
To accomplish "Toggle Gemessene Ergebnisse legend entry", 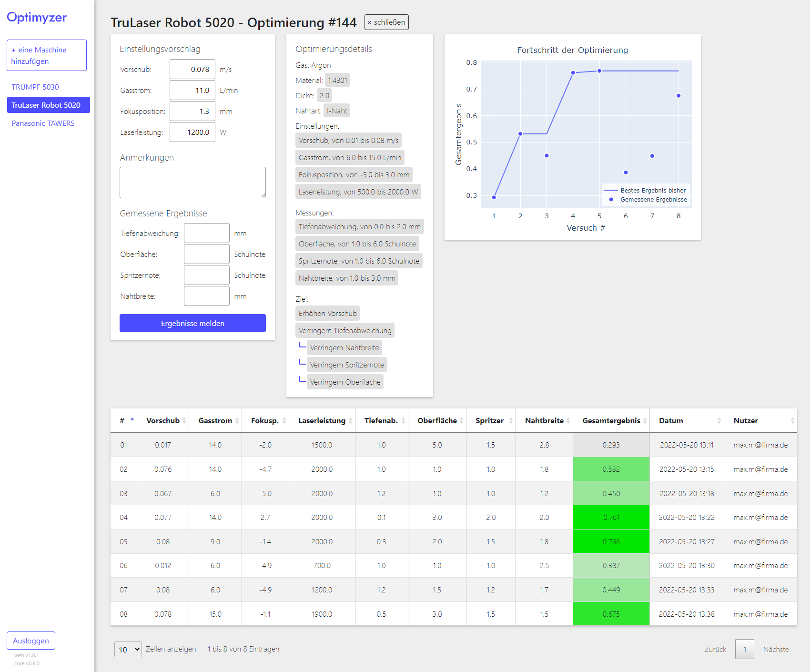I will [646, 199].
